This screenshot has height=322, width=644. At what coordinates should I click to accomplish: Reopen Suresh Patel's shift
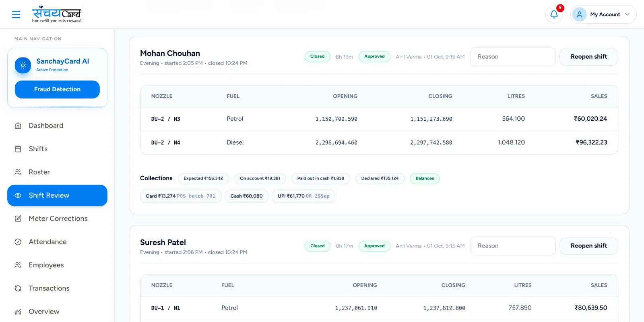pyautogui.click(x=589, y=246)
